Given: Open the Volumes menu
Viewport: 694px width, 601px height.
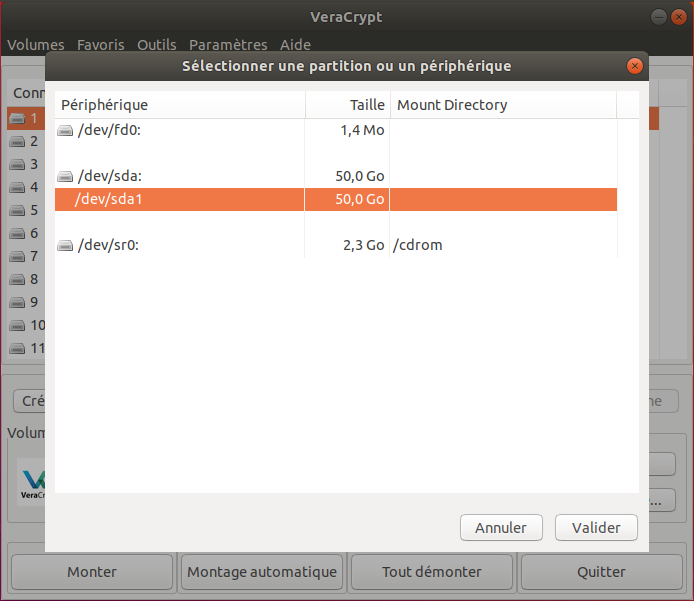Looking at the screenshot, I should 36,45.
